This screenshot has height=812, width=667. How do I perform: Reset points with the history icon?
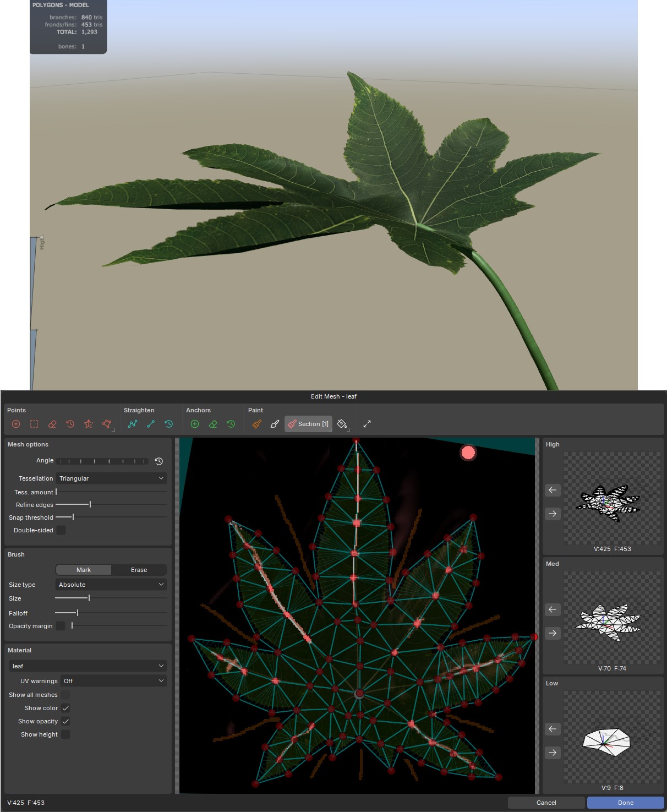coord(70,424)
